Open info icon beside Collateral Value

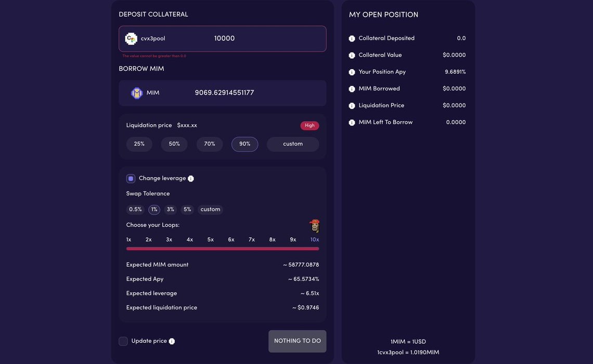point(352,55)
